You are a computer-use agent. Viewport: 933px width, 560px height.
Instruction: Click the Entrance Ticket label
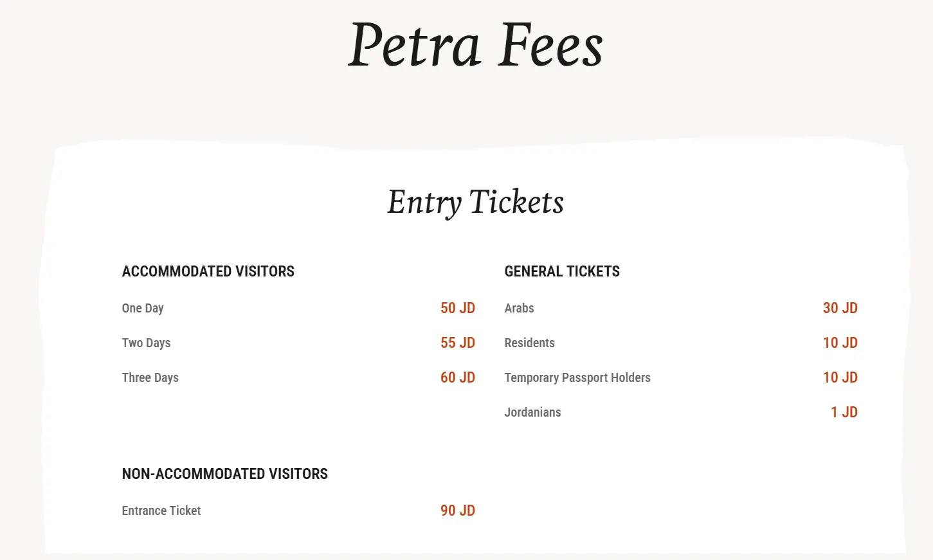pos(161,510)
